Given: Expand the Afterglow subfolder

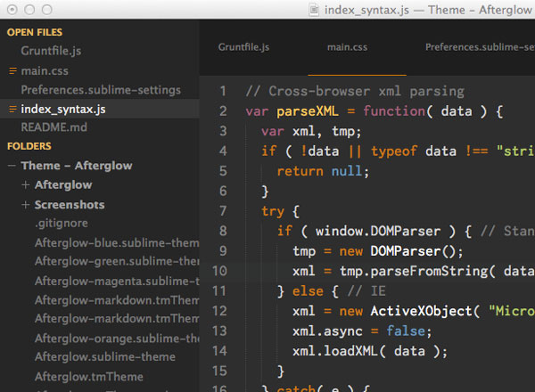Looking at the screenshot, I should (25, 184).
